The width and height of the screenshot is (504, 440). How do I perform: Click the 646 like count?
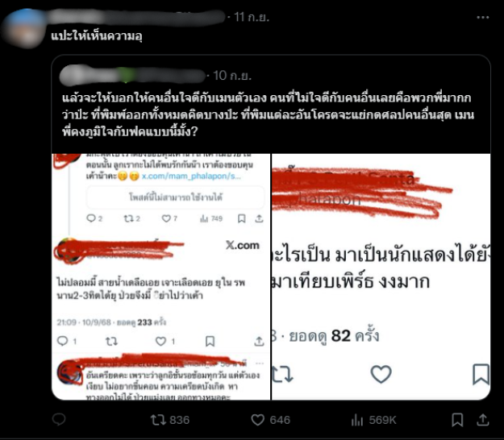tap(280, 420)
